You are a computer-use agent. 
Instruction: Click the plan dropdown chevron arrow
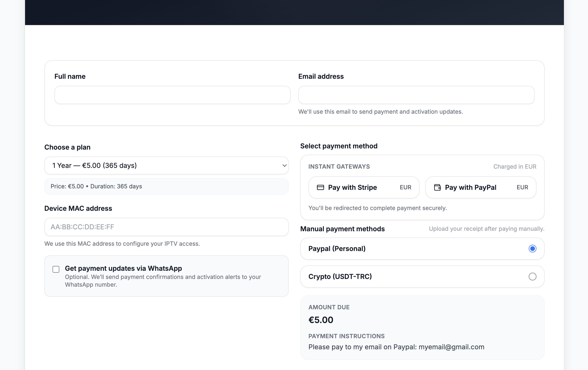tap(284, 165)
